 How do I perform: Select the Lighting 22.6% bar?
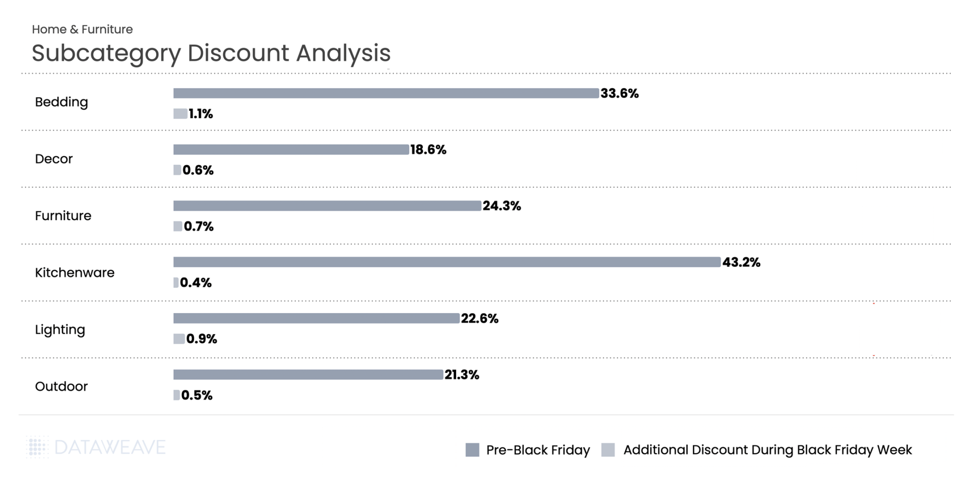pyautogui.click(x=316, y=319)
